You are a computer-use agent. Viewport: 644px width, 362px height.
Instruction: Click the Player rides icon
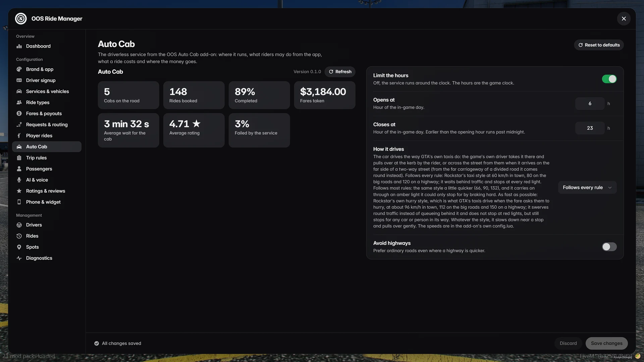click(x=19, y=136)
